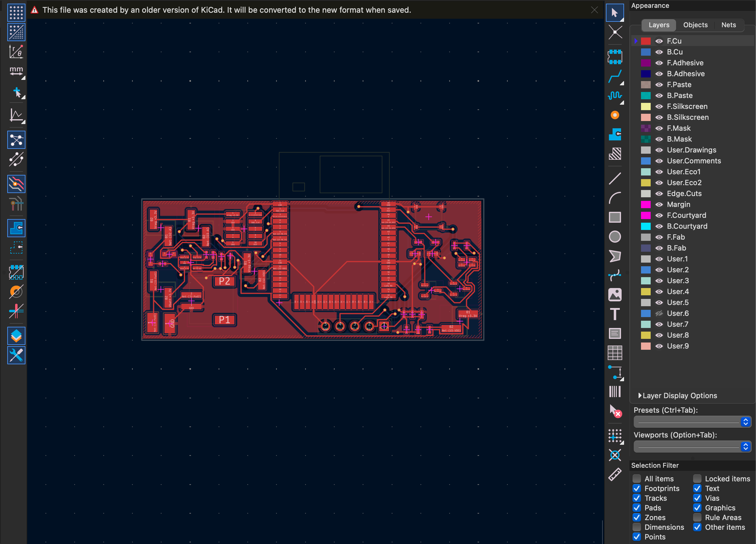The height and width of the screenshot is (544, 756).
Task: Select the draw arc tool
Action: pos(615,198)
